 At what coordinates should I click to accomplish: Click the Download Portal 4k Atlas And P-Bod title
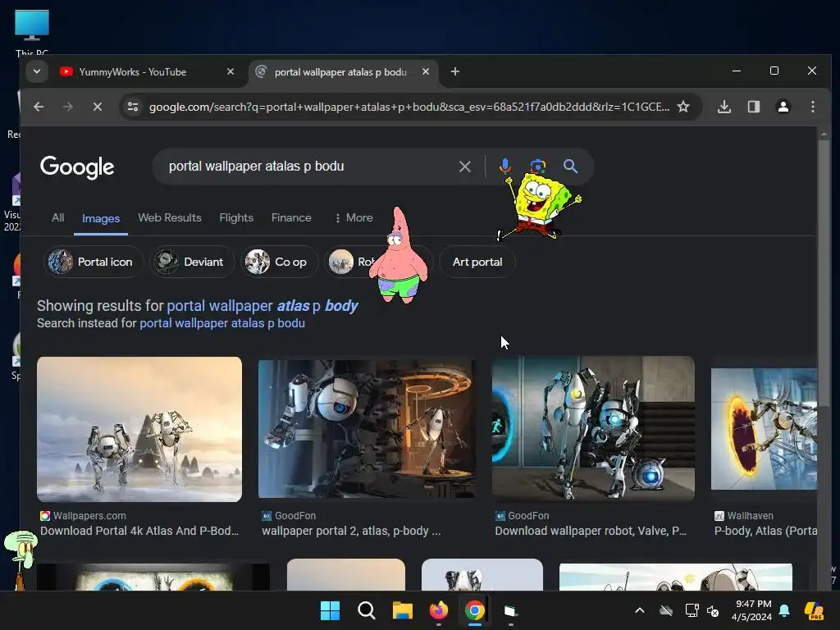click(139, 531)
